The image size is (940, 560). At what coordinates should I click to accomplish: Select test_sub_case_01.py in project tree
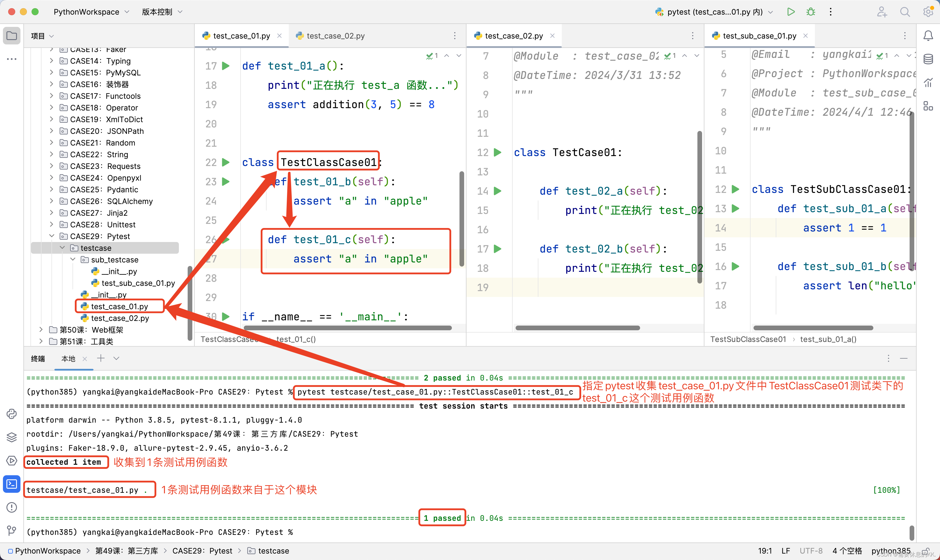[x=138, y=283]
